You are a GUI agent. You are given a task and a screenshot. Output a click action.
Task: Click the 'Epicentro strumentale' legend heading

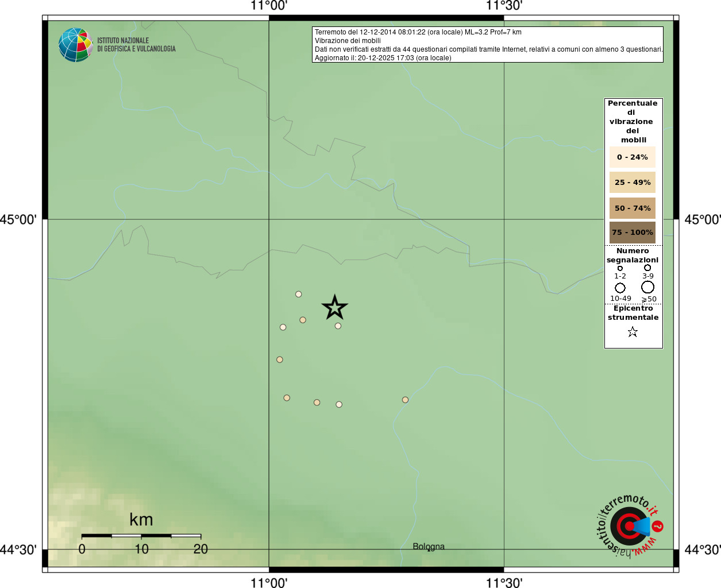tap(633, 313)
